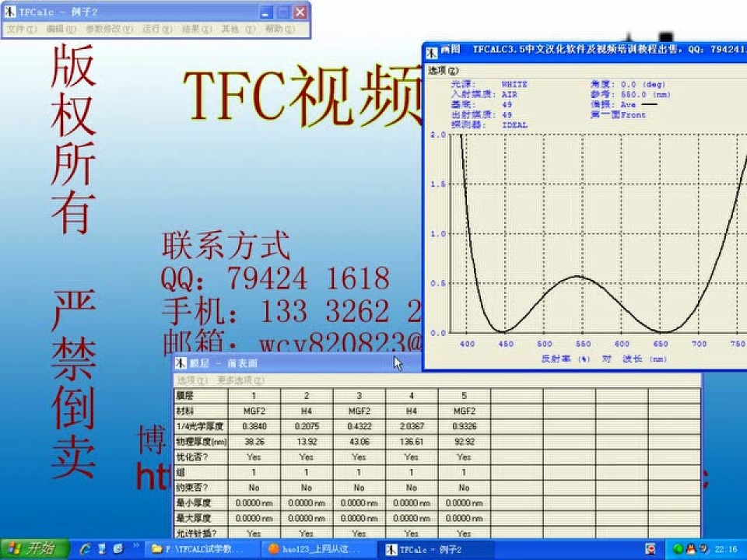Click the third quick launch icon
The height and width of the screenshot is (560, 747).
(118, 549)
